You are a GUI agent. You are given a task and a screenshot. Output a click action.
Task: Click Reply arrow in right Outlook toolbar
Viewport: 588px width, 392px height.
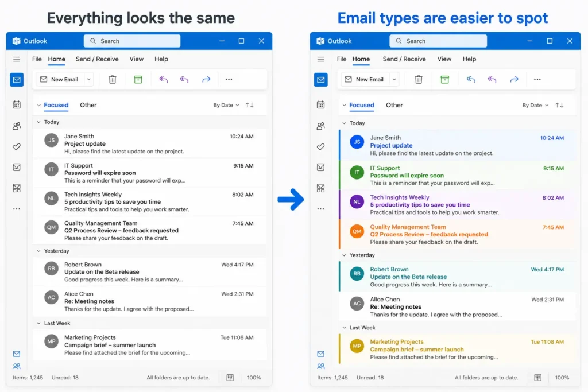(x=471, y=79)
